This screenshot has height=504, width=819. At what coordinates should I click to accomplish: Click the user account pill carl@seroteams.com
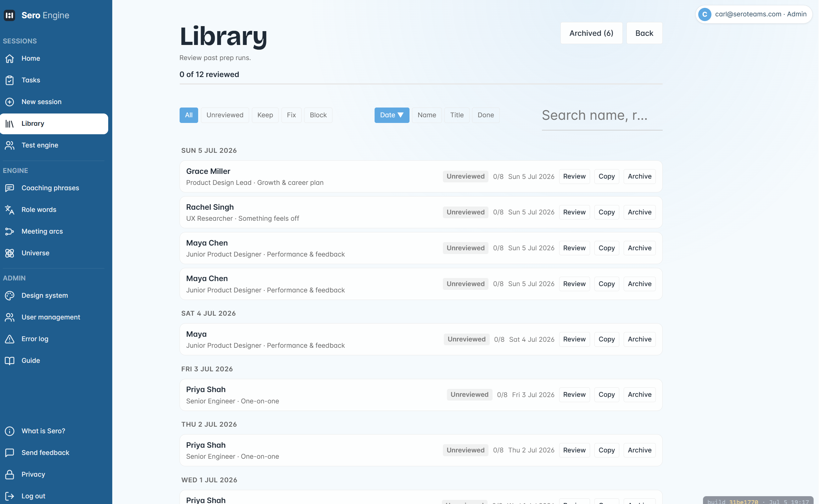(x=754, y=14)
